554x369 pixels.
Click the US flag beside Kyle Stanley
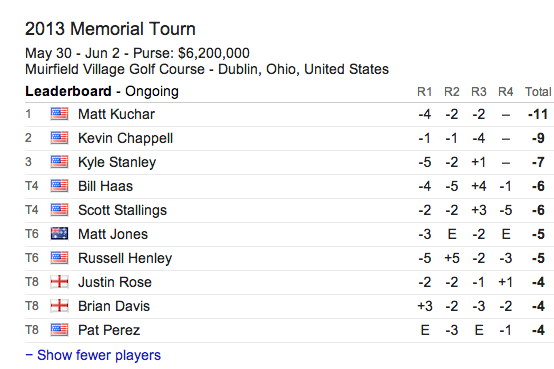click(59, 162)
